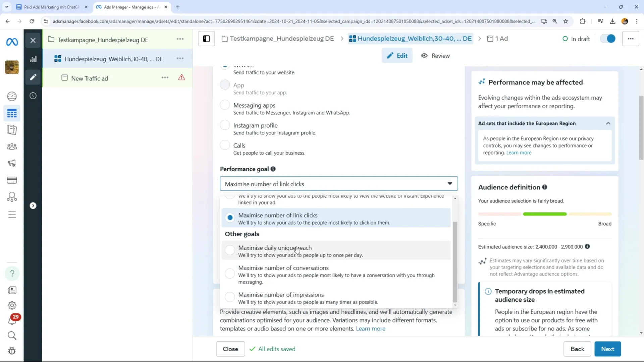
Task: Click the goal list scrollbar thumb
Action: (455, 262)
